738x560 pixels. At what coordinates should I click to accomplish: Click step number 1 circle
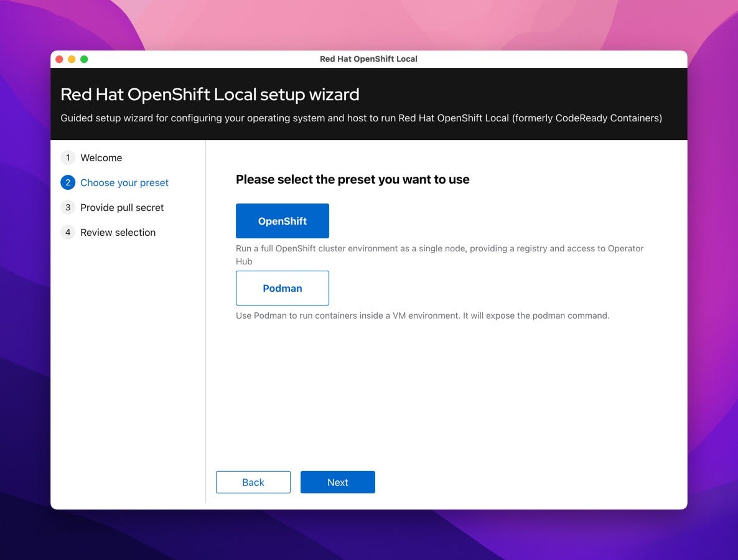click(68, 157)
